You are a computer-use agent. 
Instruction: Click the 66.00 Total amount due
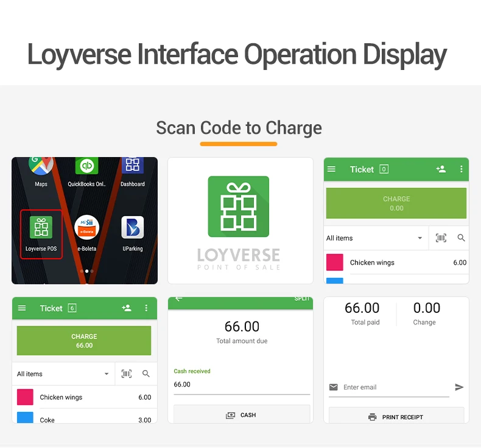coord(242,327)
